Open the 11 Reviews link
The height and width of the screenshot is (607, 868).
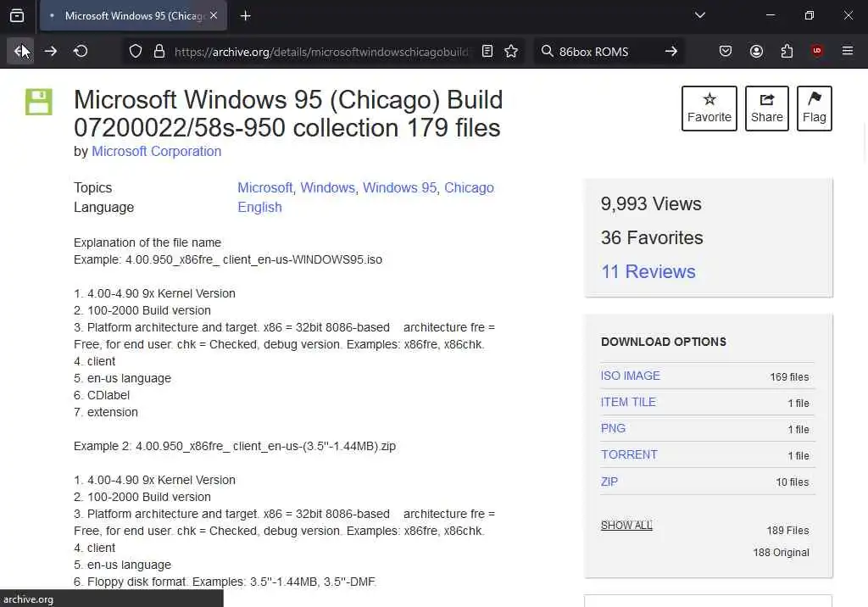click(648, 271)
